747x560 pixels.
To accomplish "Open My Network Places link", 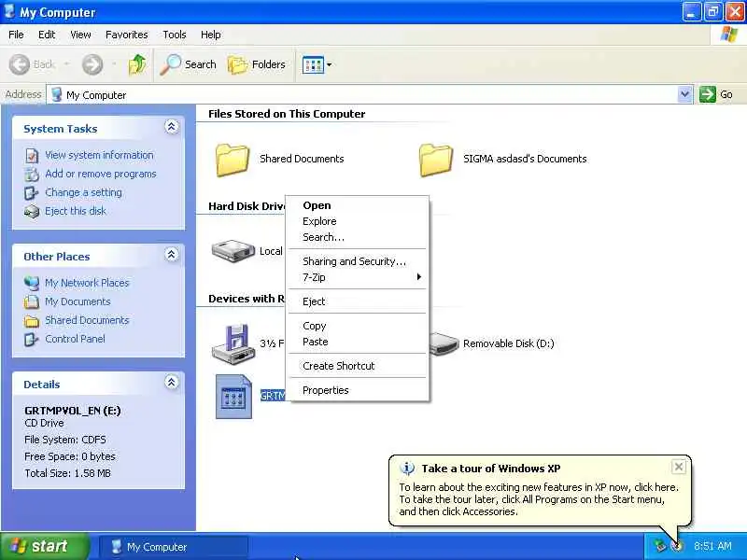I will pyautogui.click(x=87, y=283).
